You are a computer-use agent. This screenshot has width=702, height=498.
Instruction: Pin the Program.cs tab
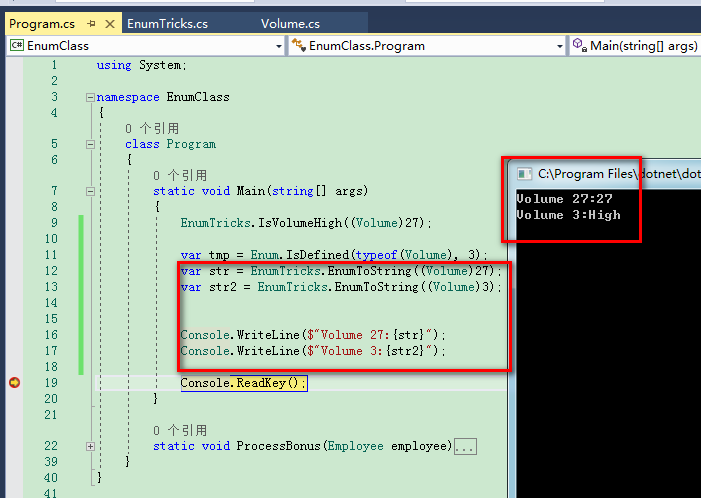click(91, 24)
